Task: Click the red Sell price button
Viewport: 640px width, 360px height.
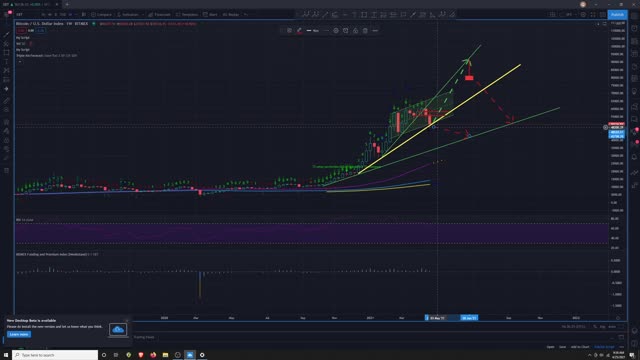Action: [x=21, y=31]
